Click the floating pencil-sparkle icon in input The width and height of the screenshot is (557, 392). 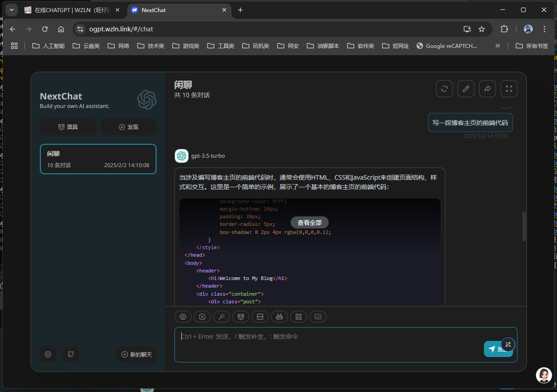[x=508, y=344]
